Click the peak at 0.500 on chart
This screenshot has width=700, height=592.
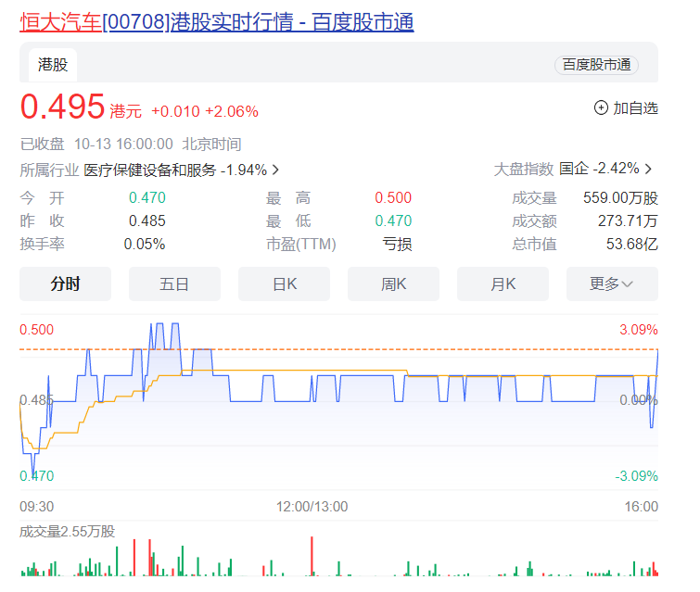tap(156, 325)
